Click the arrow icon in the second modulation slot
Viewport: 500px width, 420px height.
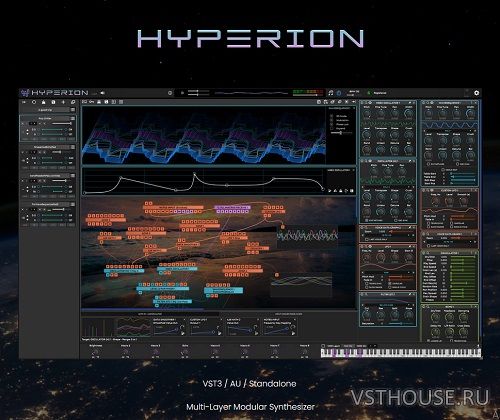click(219, 333)
